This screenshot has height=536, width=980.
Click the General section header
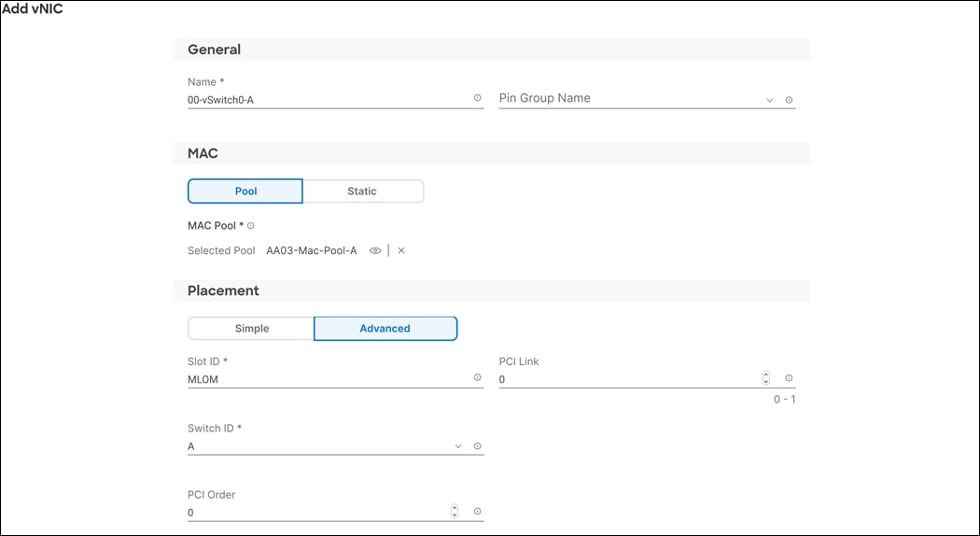pyautogui.click(x=491, y=49)
